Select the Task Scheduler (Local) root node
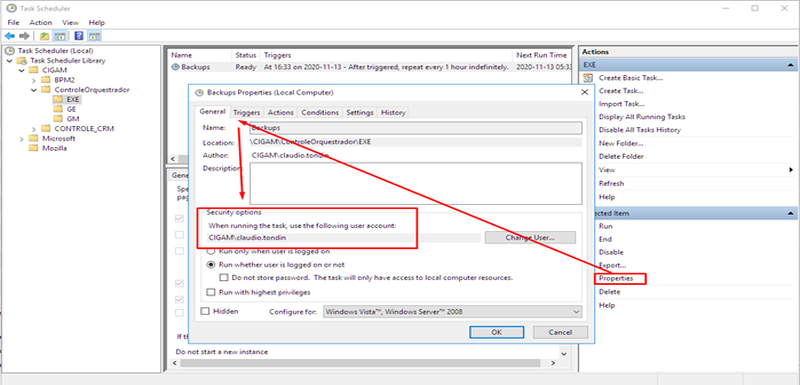The width and height of the screenshot is (800, 385). point(55,50)
